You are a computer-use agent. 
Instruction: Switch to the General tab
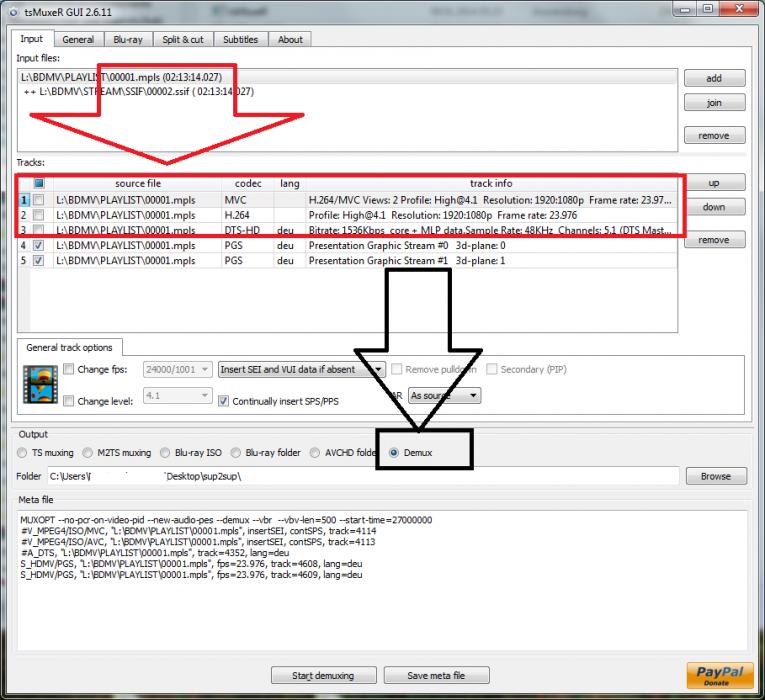(x=78, y=40)
